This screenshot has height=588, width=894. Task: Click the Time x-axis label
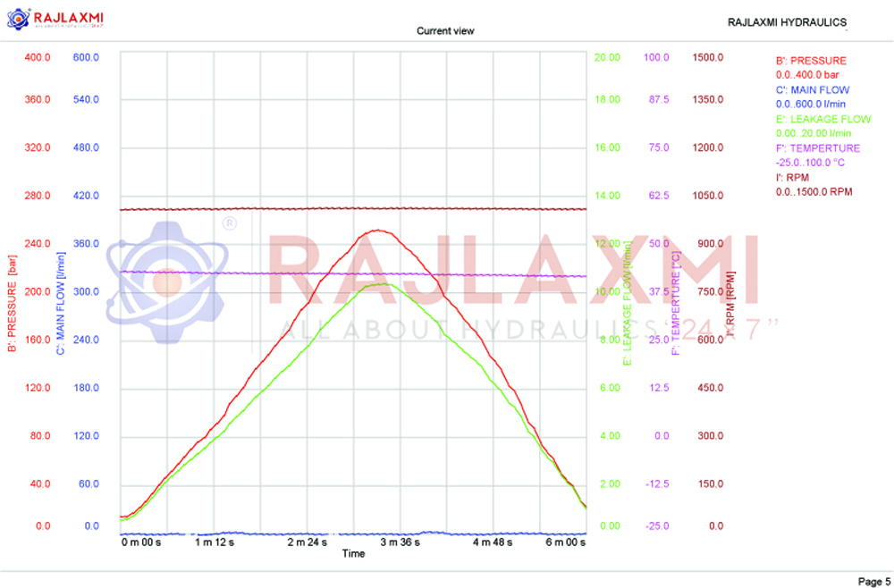coord(353,554)
